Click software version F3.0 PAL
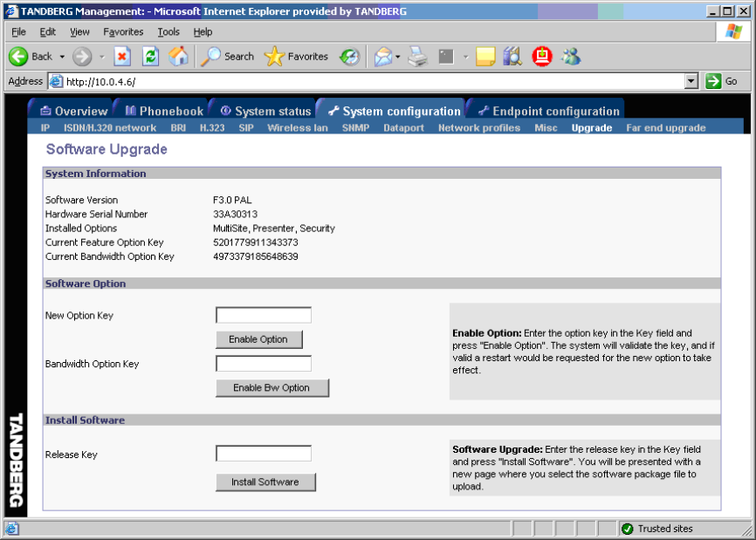Viewport: 756px width, 540px height. (232, 200)
